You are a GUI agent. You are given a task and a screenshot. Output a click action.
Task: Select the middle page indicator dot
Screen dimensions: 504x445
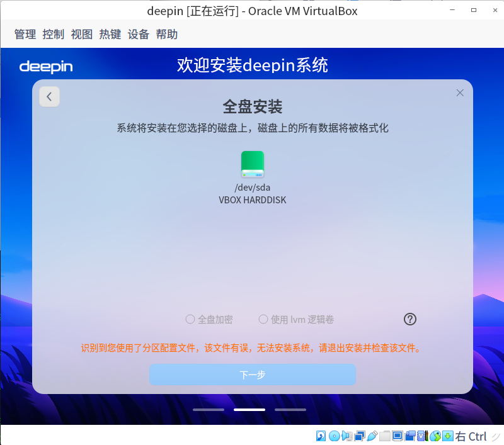249,409
